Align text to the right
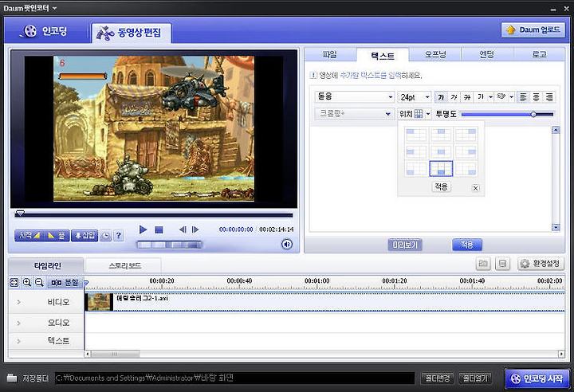 click(x=549, y=96)
